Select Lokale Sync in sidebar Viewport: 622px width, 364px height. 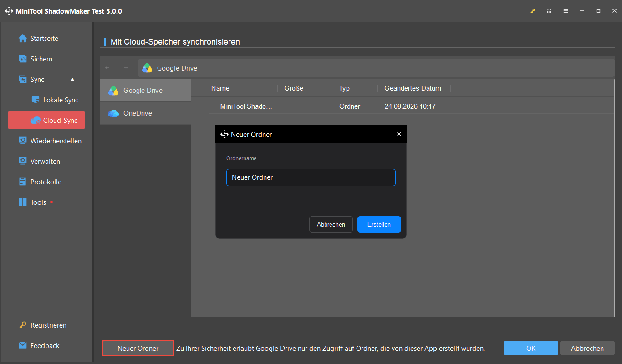(x=61, y=100)
